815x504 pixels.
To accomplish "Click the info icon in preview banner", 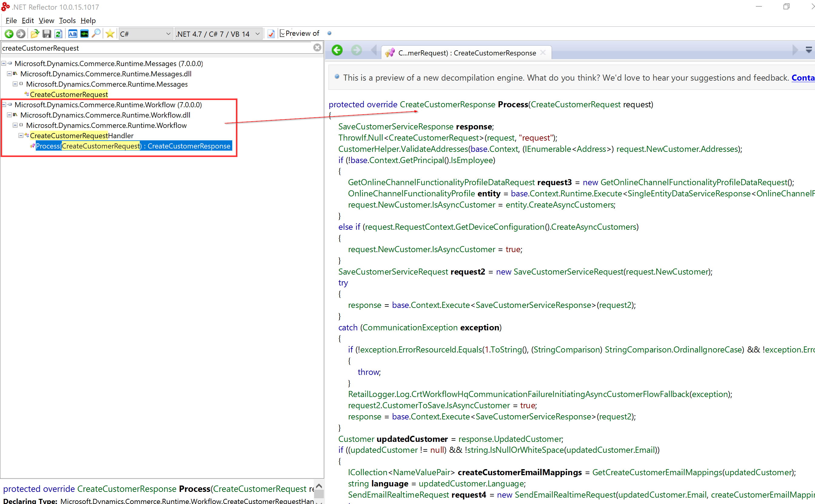I will point(337,77).
